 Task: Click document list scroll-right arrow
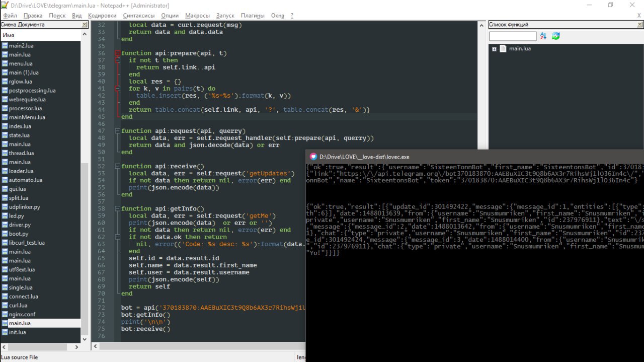point(76,347)
